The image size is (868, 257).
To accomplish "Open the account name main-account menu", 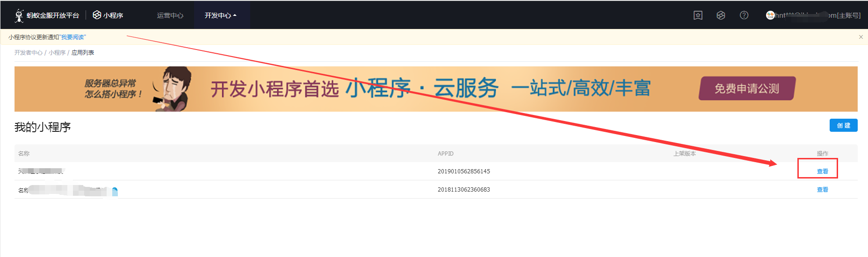I will point(818,15).
